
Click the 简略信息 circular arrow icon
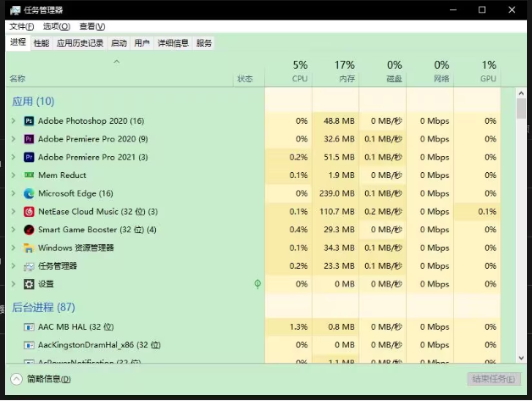tap(16, 379)
